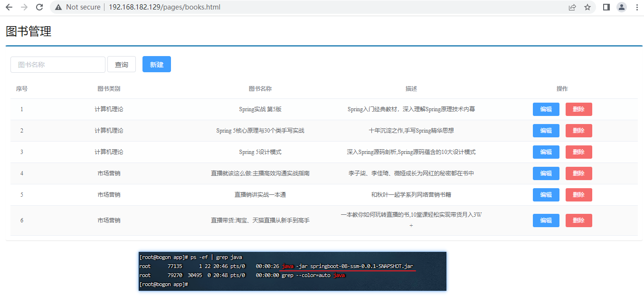Delete Spring 5核心原理 book row
The image size is (644, 297).
(x=578, y=131)
